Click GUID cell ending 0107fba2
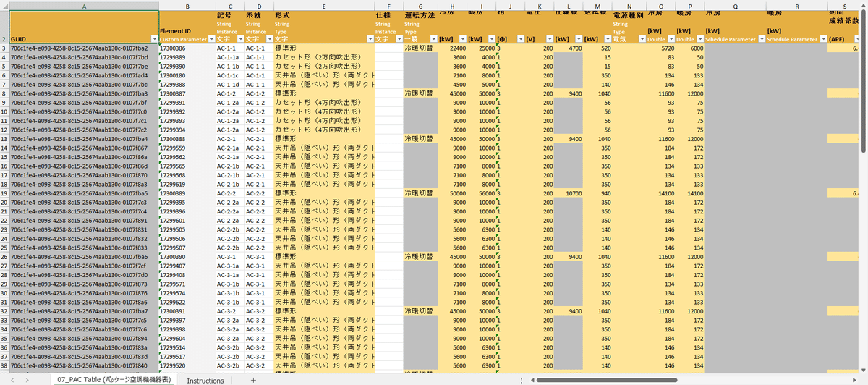The width and height of the screenshot is (868, 385). coord(84,48)
